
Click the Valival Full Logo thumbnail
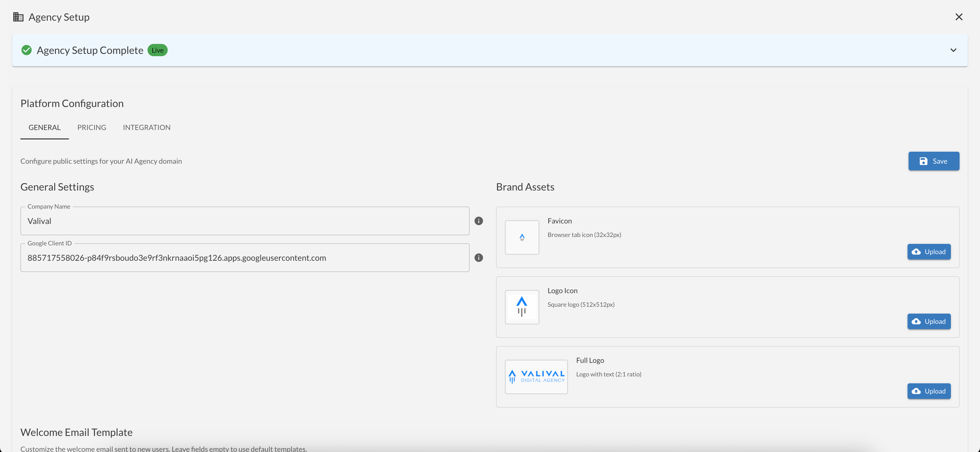tap(536, 377)
